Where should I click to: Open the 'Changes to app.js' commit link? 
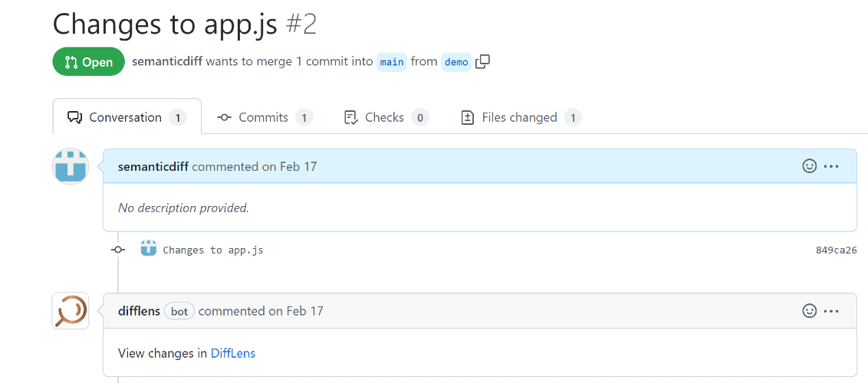213,250
